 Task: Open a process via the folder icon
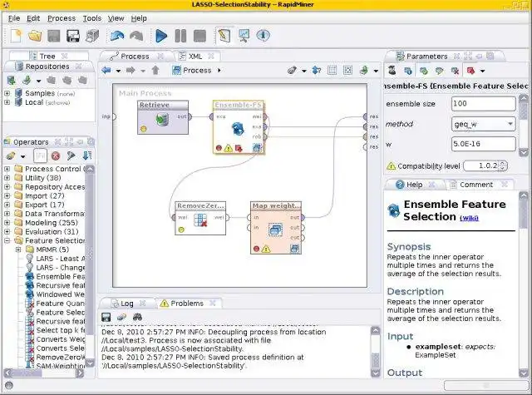click(35, 36)
